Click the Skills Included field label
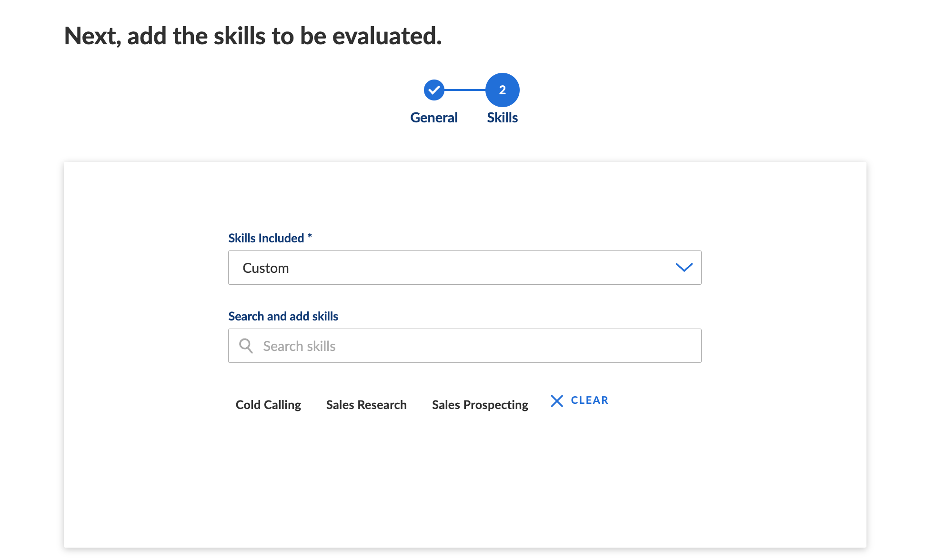The height and width of the screenshot is (560, 936). (266, 238)
